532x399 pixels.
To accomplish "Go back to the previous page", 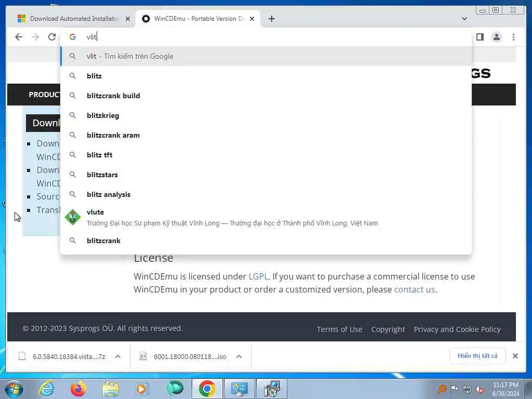I will 19,37.
